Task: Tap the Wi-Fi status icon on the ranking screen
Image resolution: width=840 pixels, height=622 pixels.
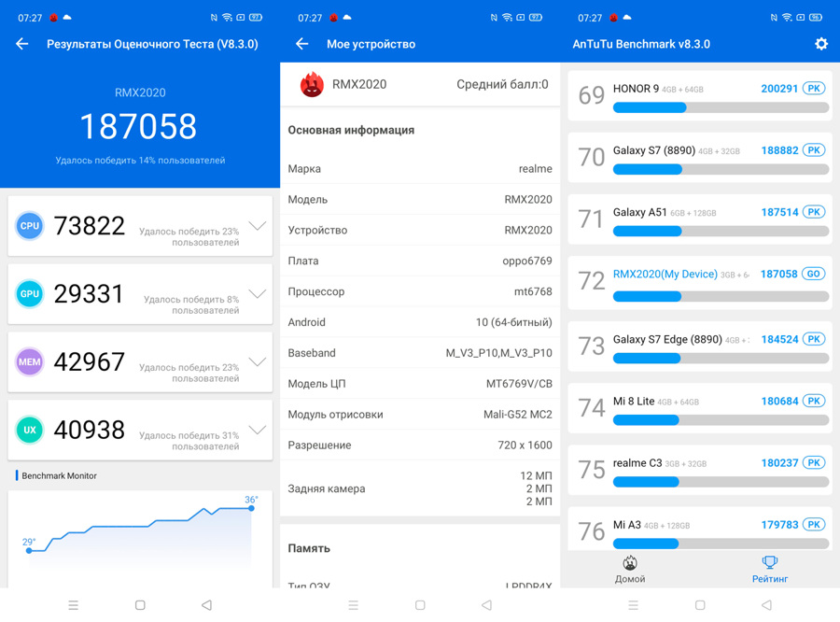Action: 787,18
